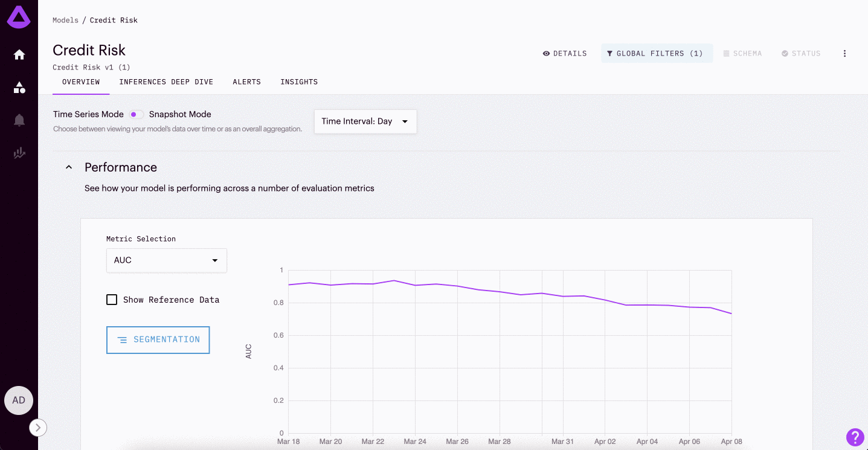This screenshot has height=450, width=868.
Task: Switch to the Insights tab
Action: (x=299, y=82)
